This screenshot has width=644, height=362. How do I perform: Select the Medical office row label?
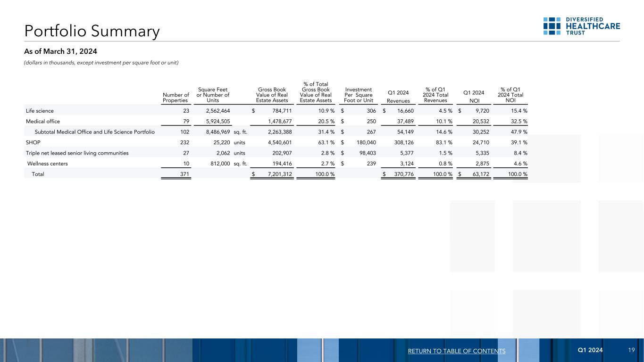[42, 121]
